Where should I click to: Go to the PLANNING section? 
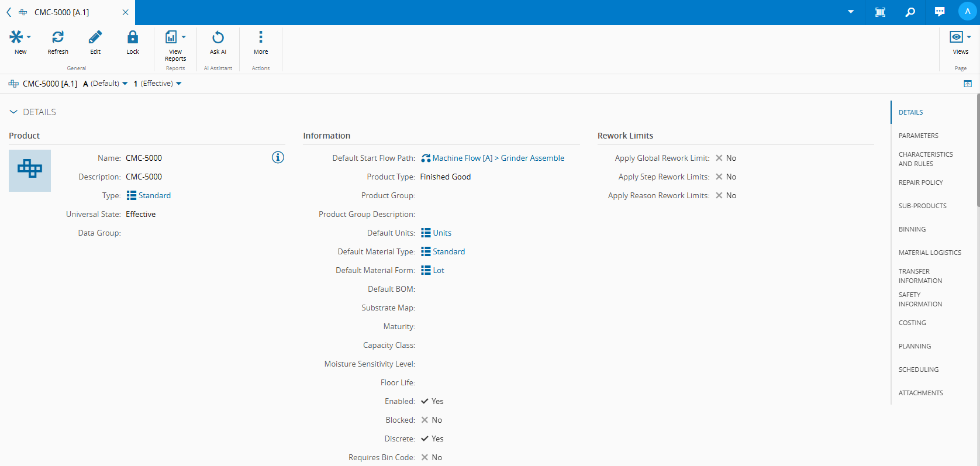click(915, 346)
